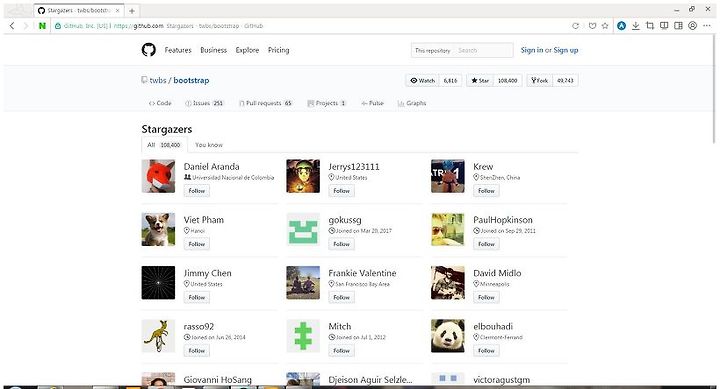Viewport: 720px width, 389px height.
Task: Follow Krew
Action: click(x=486, y=191)
